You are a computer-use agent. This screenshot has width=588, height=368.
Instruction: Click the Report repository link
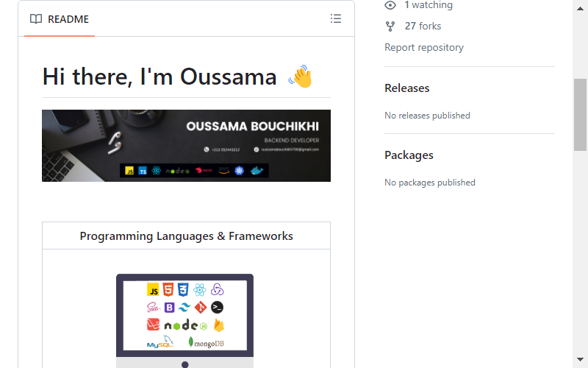click(x=424, y=47)
